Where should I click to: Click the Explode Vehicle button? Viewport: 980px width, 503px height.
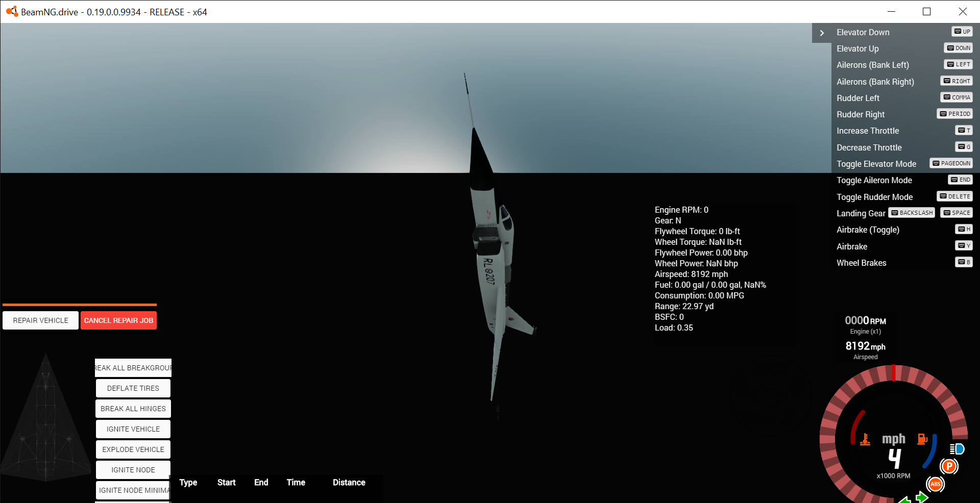(x=133, y=449)
